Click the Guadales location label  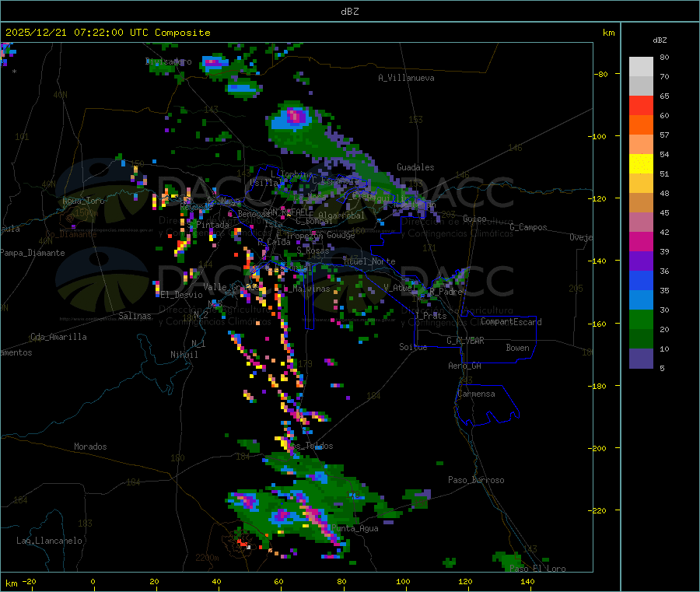pyautogui.click(x=415, y=167)
